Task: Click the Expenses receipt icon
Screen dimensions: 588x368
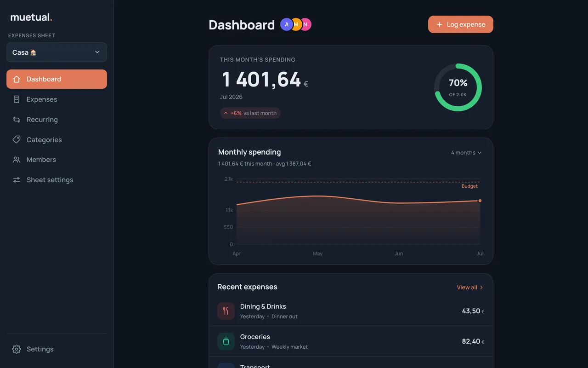Action: [x=17, y=99]
